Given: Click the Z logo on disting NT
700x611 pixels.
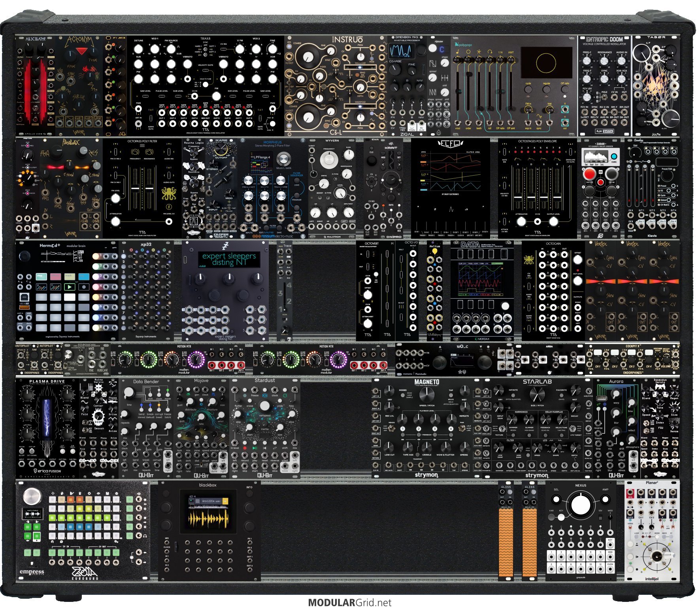Looking at the screenshot, I should 225,246.
